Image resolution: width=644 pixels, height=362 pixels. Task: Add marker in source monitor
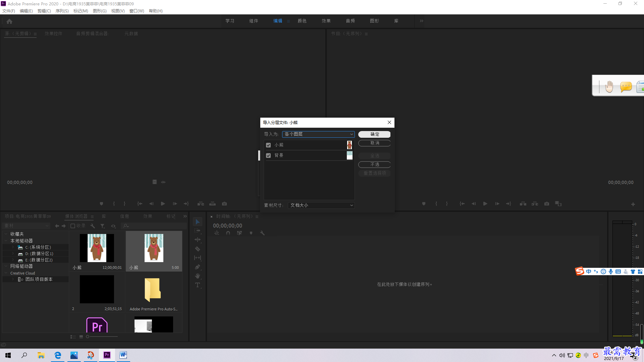click(101, 203)
